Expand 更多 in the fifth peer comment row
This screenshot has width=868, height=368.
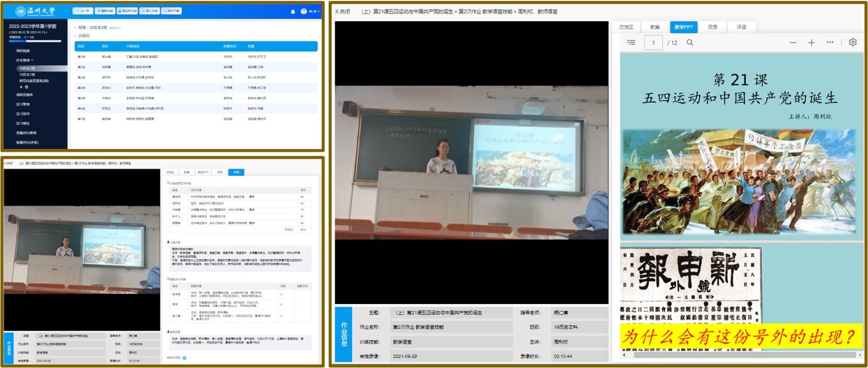click(x=252, y=223)
